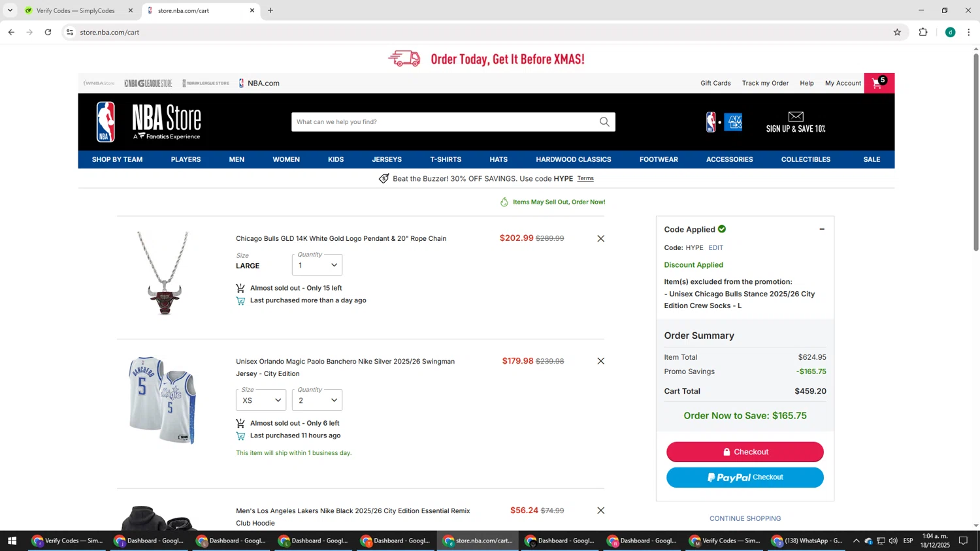The image size is (980, 551).
Task: Open the WNBA Store logo link
Action: tap(99, 83)
